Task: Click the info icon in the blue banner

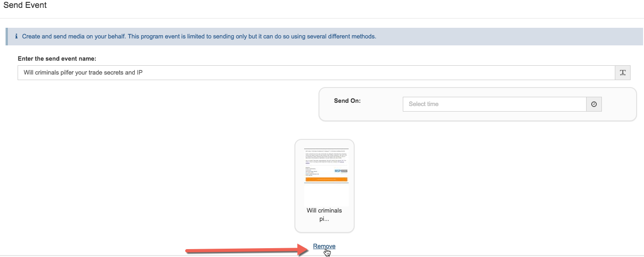Action: (16, 36)
